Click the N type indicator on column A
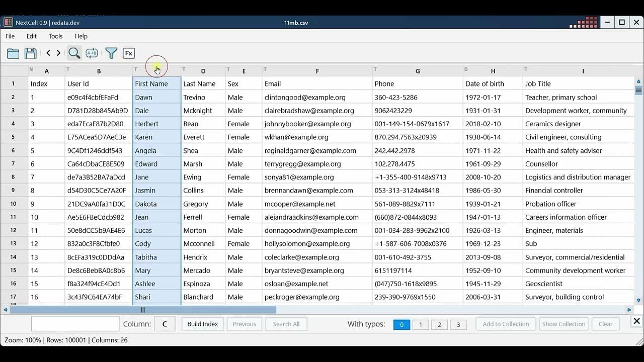This screenshot has height=362, width=644. (31, 69)
